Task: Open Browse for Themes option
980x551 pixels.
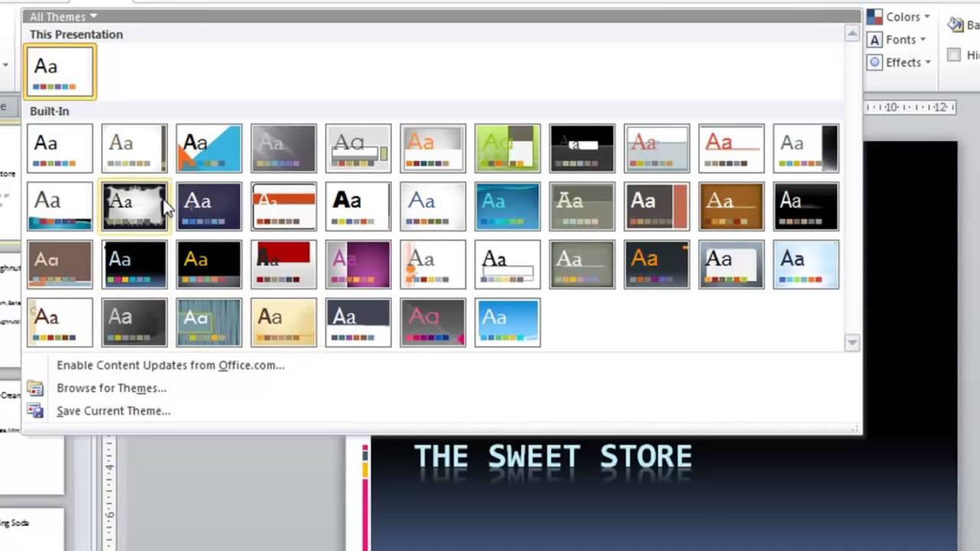Action: [111, 388]
